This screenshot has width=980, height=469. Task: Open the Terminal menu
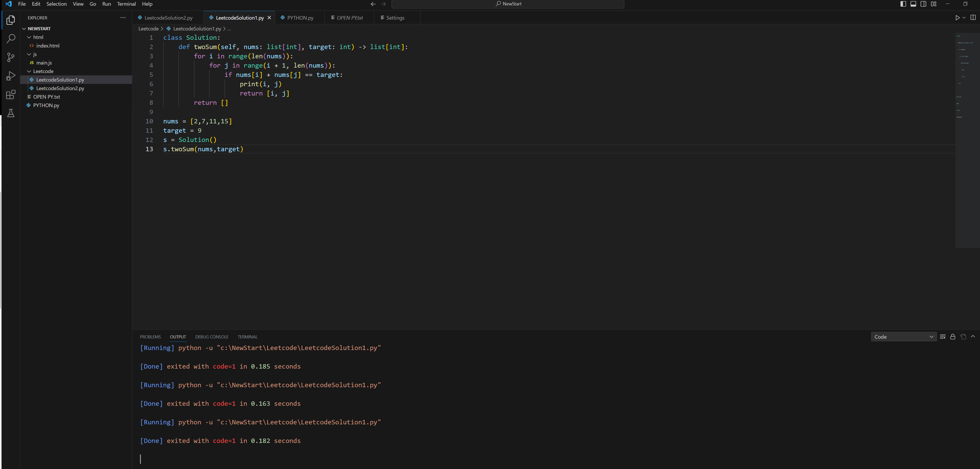[126, 4]
